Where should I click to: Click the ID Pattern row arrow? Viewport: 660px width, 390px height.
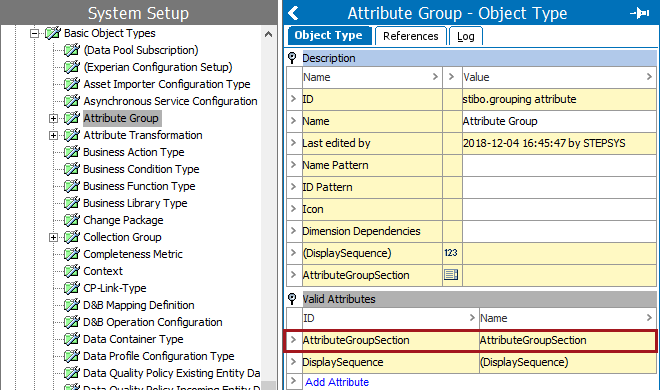293,186
